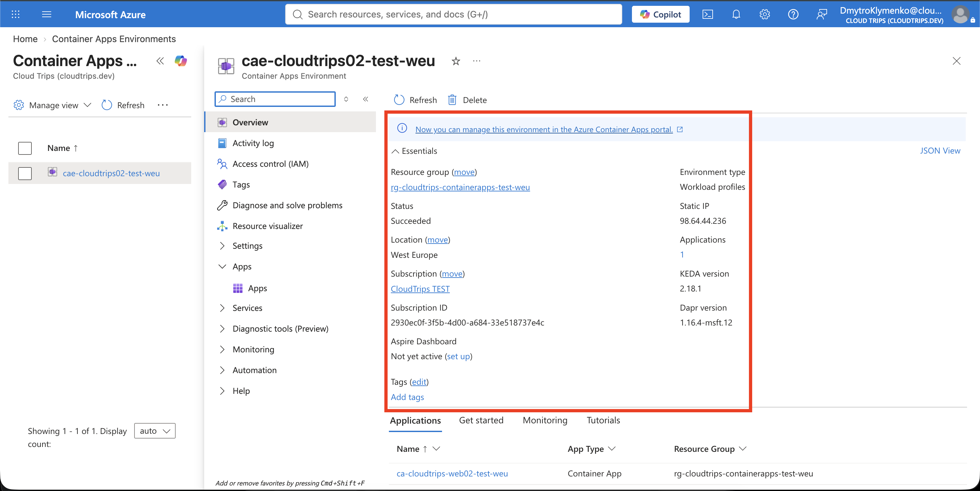The image size is (980, 491).
Task: Open more options next to resource title
Action: [x=476, y=61]
